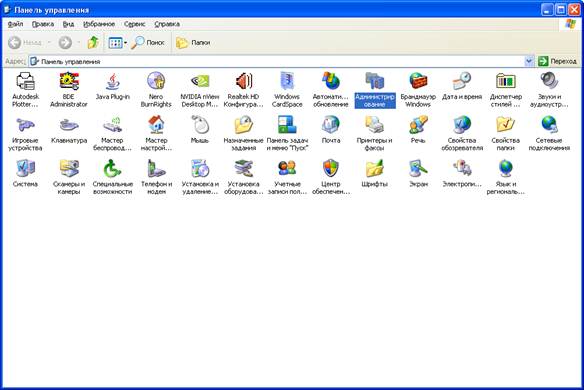Click the Переход go button
Viewport: 584px width, 390px height.
coord(557,61)
